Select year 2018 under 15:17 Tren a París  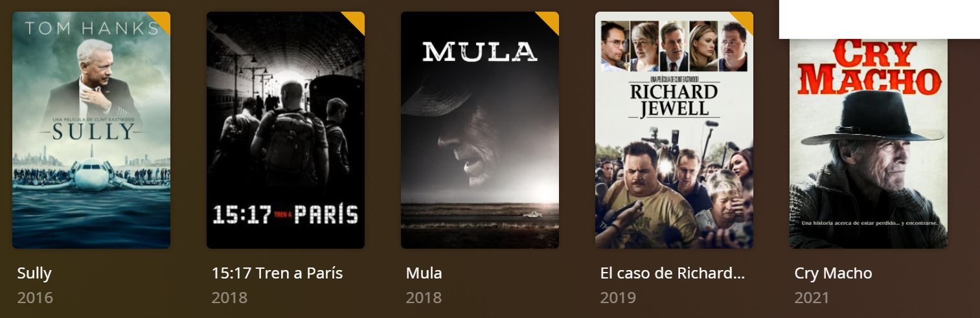coord(229,298)
